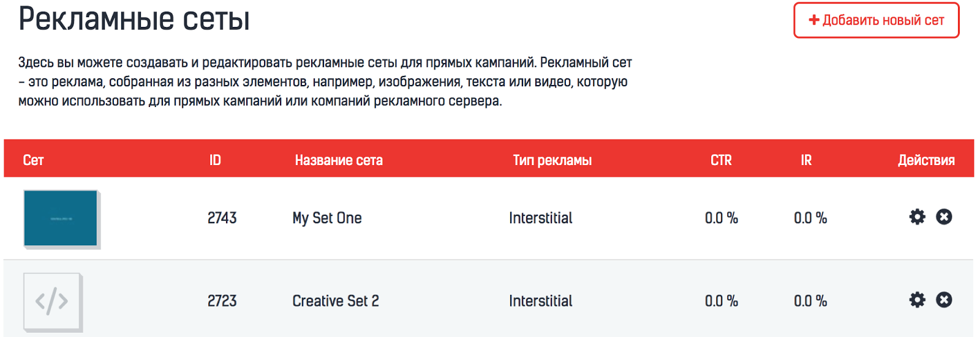This screenshot has width=980, height=337.
Task: Click the Добавить новый сет button
Action: coord(876,20)
